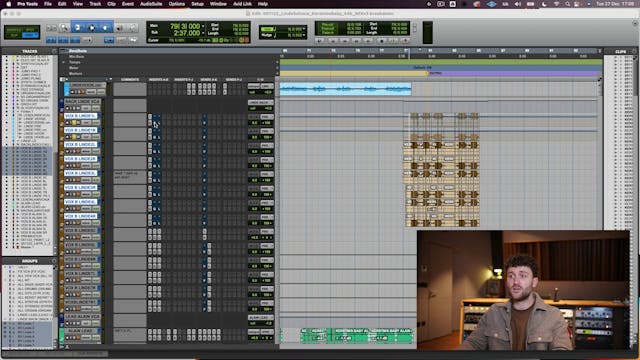Open the Edit window toolbar menu icon
The width and height of the screenshot is (640, 360).
point(635,24)
